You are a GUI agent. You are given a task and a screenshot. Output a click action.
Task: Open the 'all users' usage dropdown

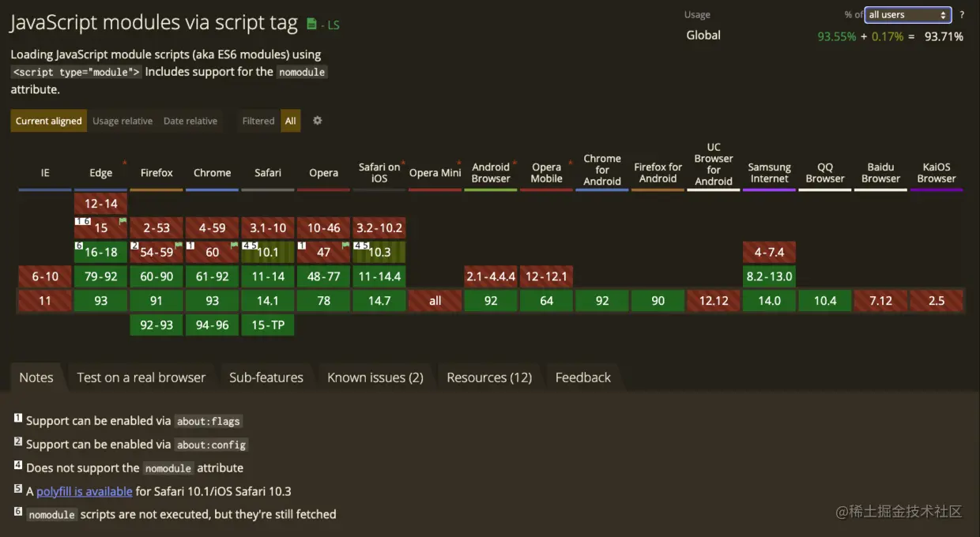[x=907, y=15]
